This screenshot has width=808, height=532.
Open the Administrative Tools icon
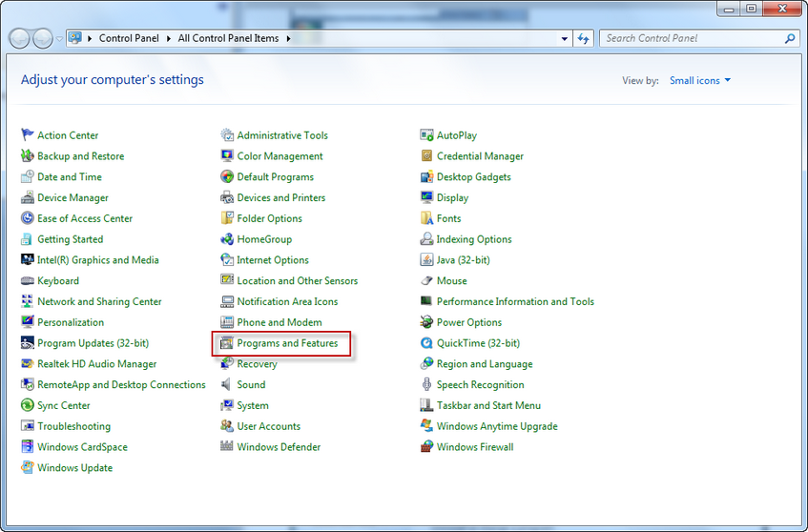[227, 135]
